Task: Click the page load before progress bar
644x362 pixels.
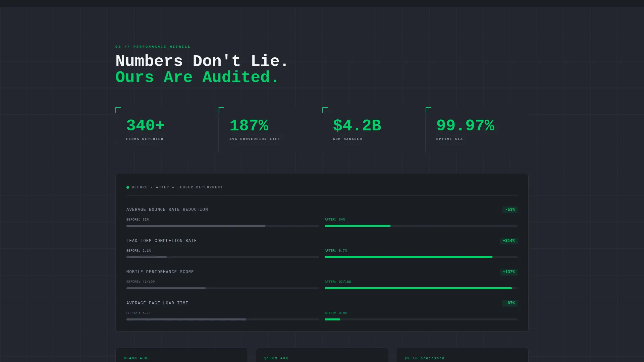Action: coord(223,319)
